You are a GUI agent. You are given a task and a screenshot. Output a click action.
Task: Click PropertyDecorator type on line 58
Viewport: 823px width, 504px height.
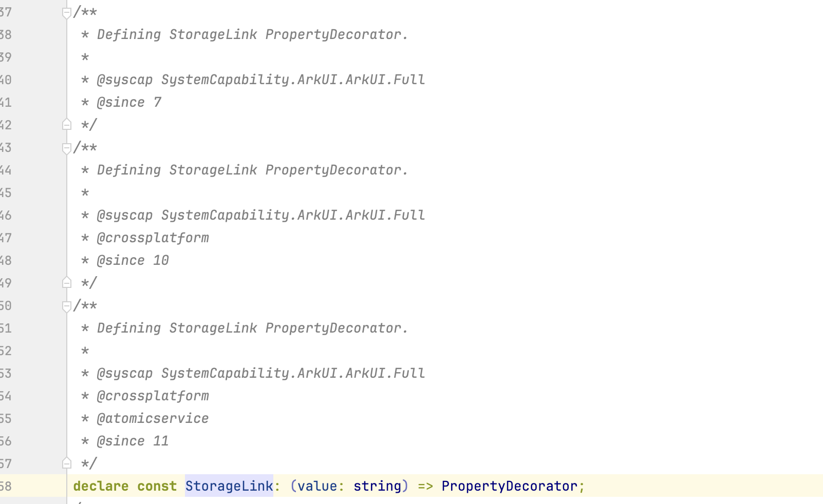tap(510, 486)
